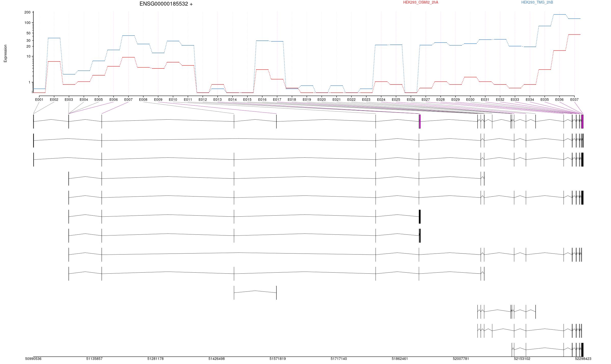611x364 pixels.
Task: Click the Expression y-axis title
Action: 5,53
